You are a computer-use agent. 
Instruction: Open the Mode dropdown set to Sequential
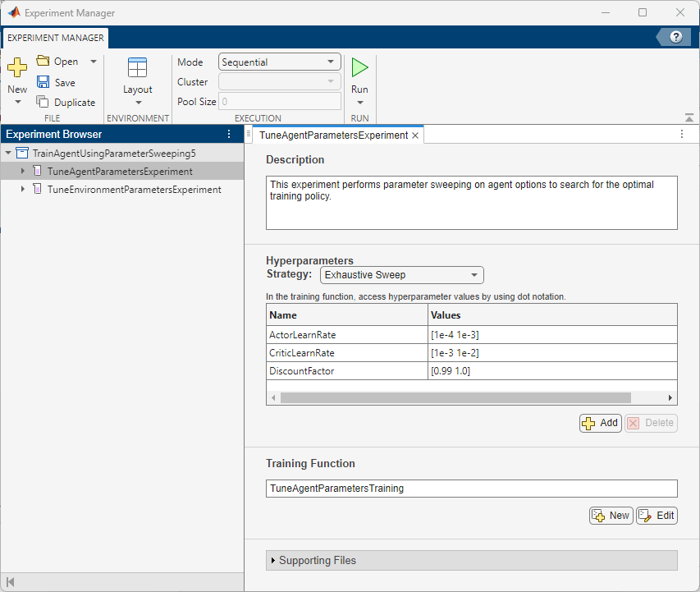[280, 62]
